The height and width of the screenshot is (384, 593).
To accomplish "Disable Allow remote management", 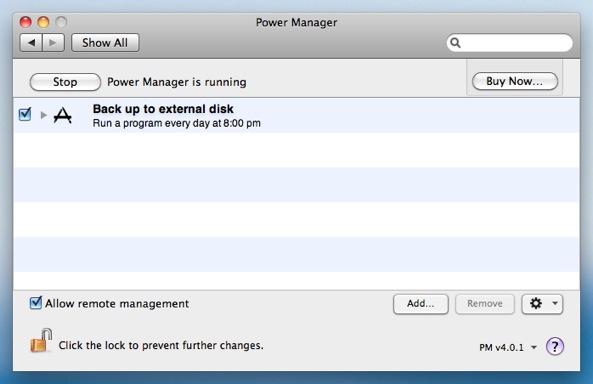I will point(36,303).
